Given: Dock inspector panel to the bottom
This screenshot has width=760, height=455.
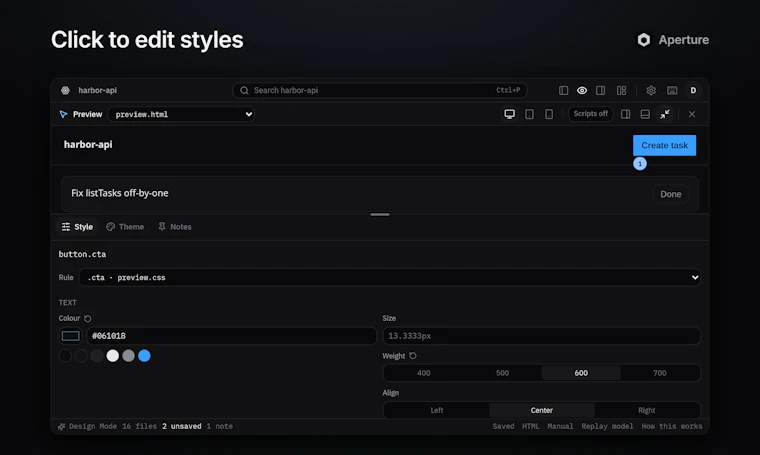Looking at the screenshot, I should pos(645,114).
